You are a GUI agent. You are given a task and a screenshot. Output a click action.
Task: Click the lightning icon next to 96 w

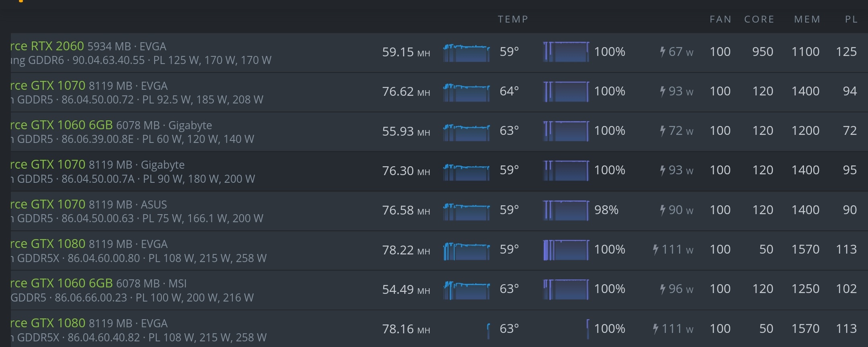pyautogui.click(x=663, y=289)
